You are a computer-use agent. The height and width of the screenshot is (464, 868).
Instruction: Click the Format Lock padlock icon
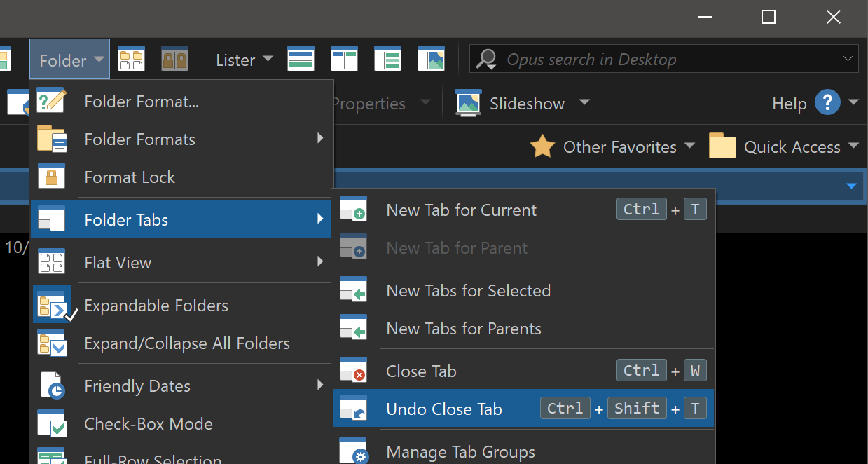(51, 176)
